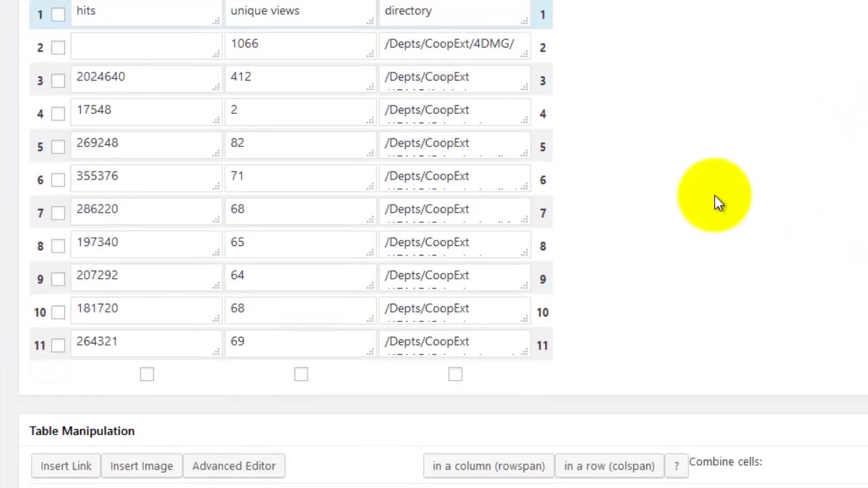Click resize handle of /Depts/CoopExt/4DMG/ cell
868x488 pixels.
(524, 54)
